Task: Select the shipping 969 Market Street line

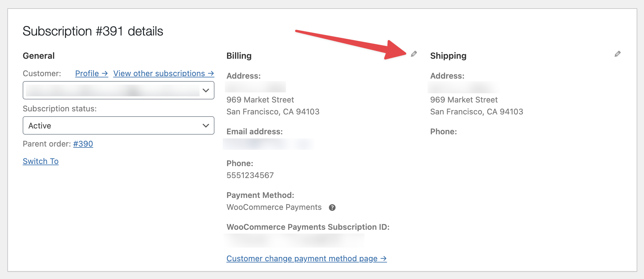Action: [464, 100]
